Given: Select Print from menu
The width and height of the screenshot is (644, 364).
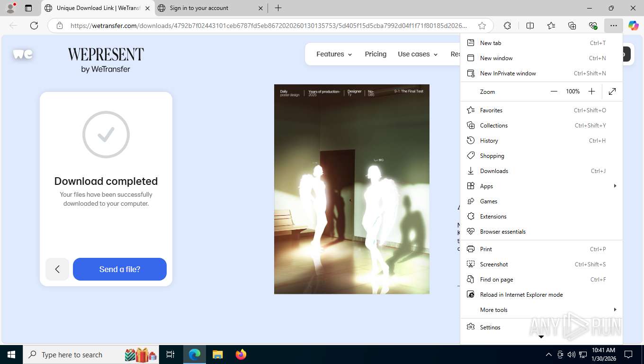Looking at the screenshot, I should [541, 249].
